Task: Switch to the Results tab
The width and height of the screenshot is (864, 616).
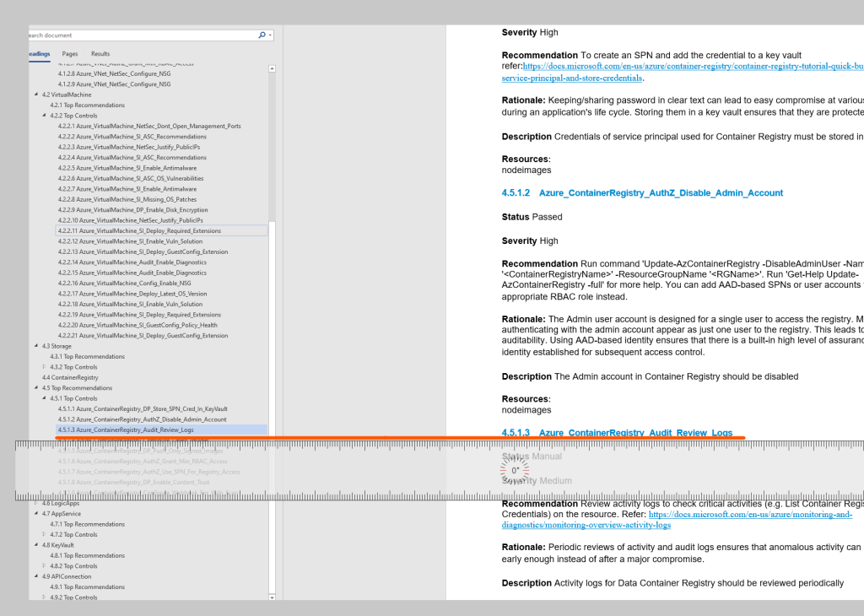Action: tap(100, 54)
